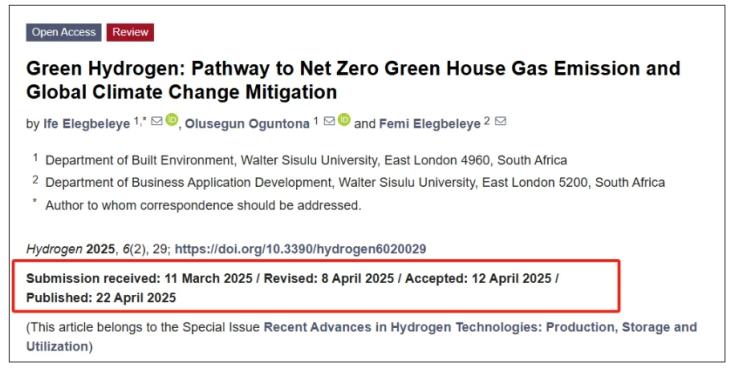The image size is (735, 368).
Task: Click the Accepted 12 April 2025 text
Action: [x=478, y=278]
